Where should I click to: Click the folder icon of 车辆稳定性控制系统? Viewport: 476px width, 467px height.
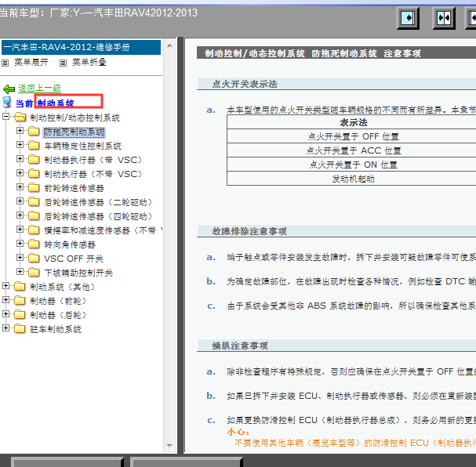click(x=34, y=146)
